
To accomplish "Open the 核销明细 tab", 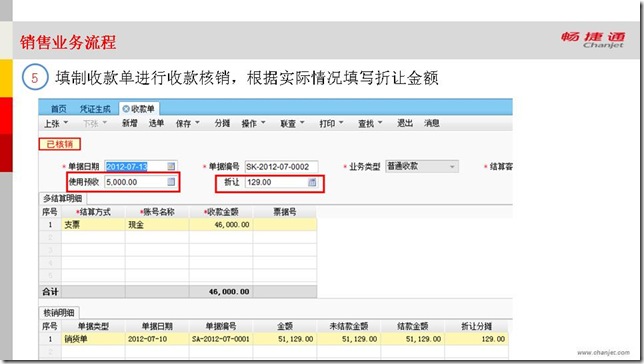I will tap(59, 313).
